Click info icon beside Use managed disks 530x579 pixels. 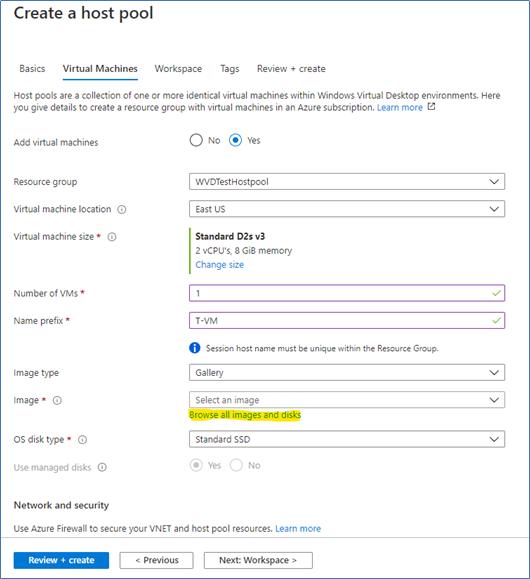(x=102, y=467)
